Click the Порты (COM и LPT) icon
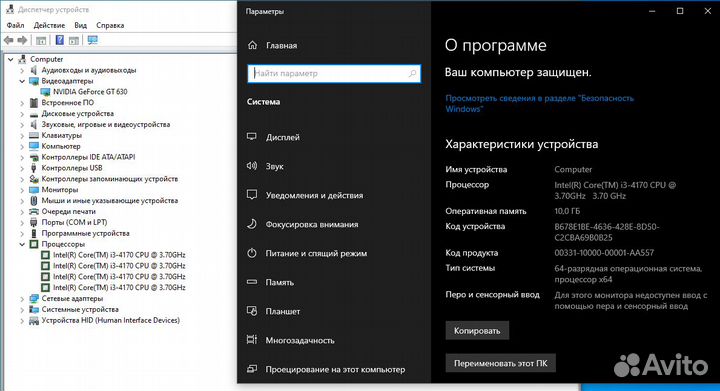720x391 pixels. (34, 222)
